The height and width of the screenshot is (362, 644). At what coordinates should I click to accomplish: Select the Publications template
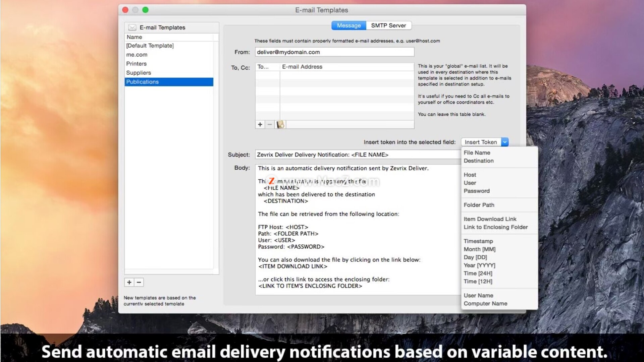(x=142, y=82)
